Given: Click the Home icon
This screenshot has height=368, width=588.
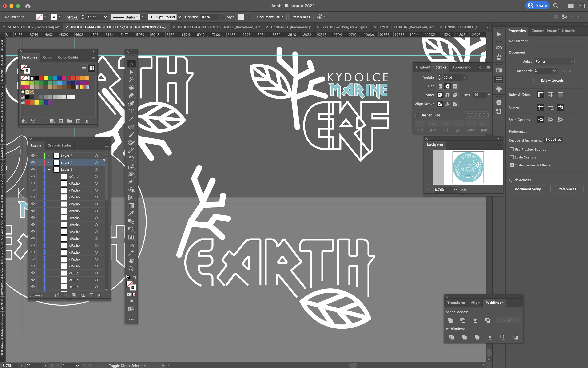Looking at the screenshot, I should (28, 6).
